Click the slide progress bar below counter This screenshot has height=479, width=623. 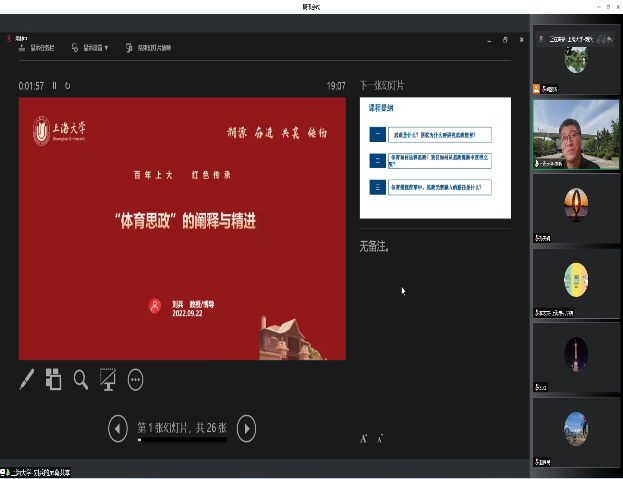point(182,440)
